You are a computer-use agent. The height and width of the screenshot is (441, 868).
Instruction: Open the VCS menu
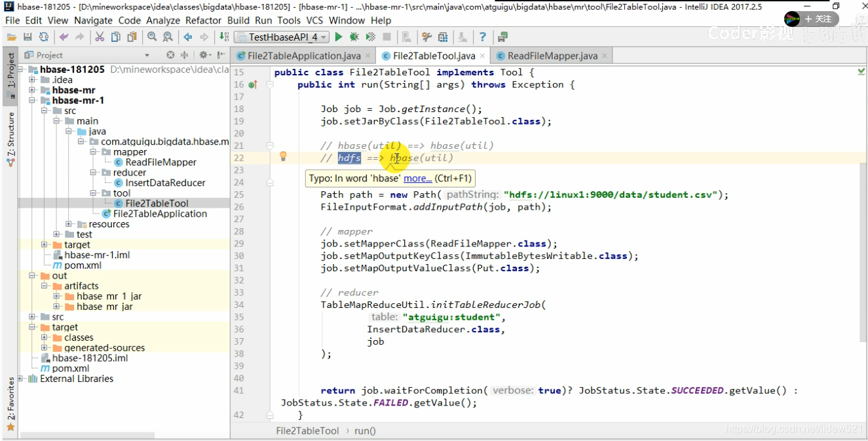(x=315, y=20)
